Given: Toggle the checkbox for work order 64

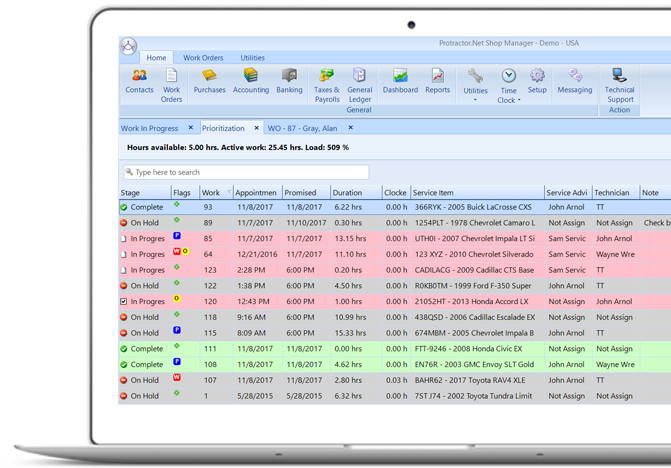Looking at the screenshot, I should [x=124, y=255].
